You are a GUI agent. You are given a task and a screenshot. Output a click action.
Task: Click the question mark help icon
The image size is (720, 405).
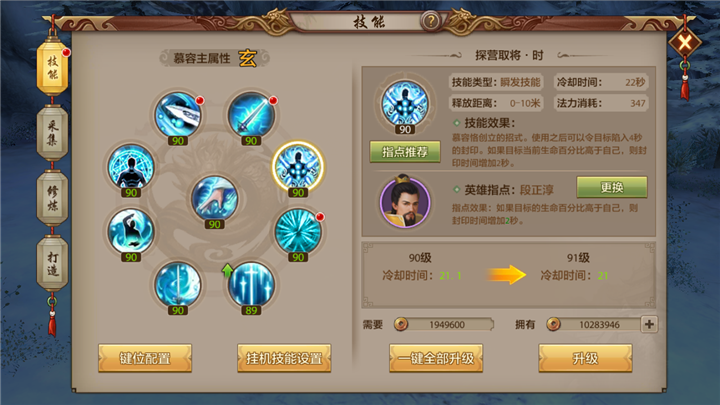(431, 21)
